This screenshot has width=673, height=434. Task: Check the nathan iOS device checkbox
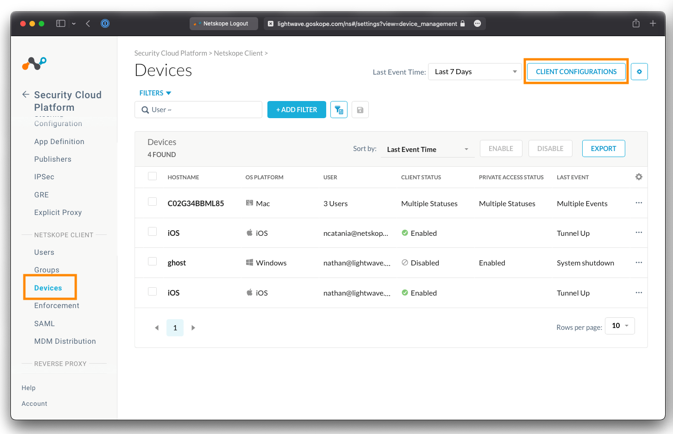click(x=152, y=292)
